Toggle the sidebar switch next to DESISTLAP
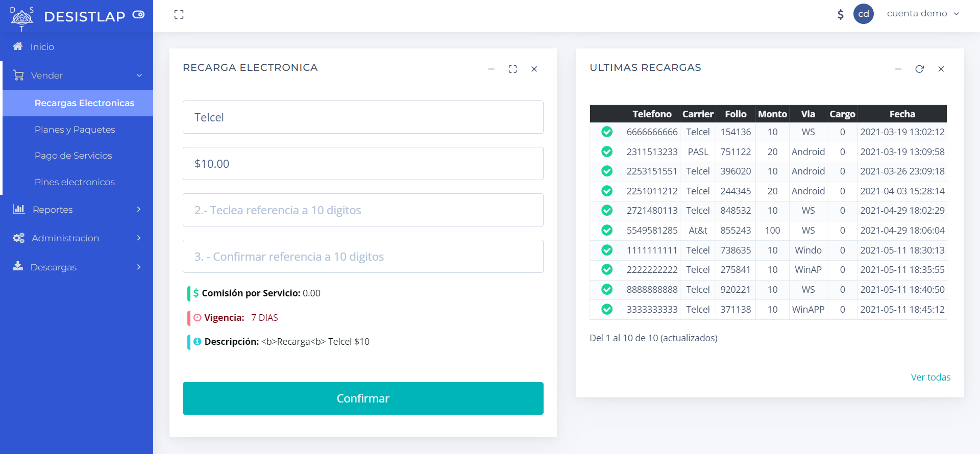Image resolution: width=980 pixels, height=454 pixels. (138, 15)
